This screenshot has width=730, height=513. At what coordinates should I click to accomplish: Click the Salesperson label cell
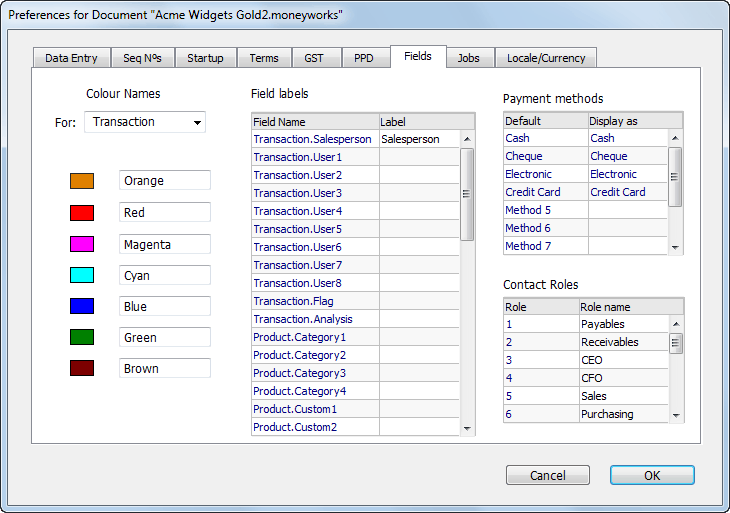point(419,139)
